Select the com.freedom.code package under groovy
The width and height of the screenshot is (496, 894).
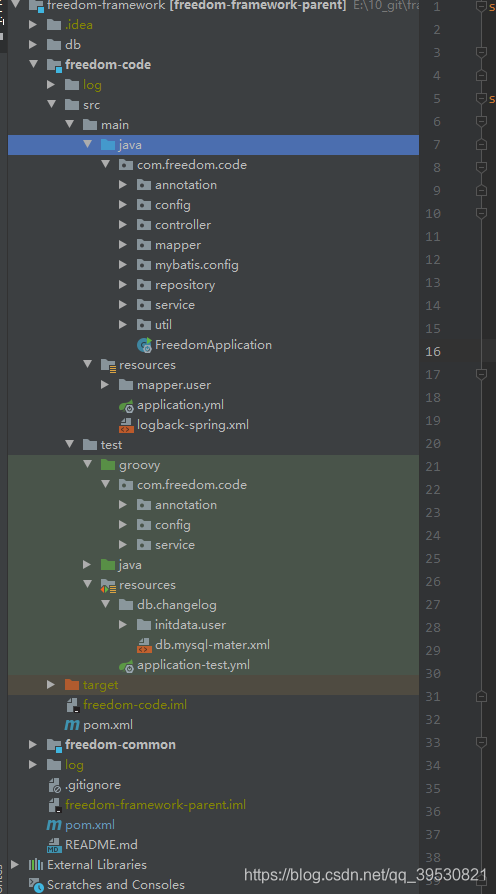pyautogui.click(x=192, y=485)
